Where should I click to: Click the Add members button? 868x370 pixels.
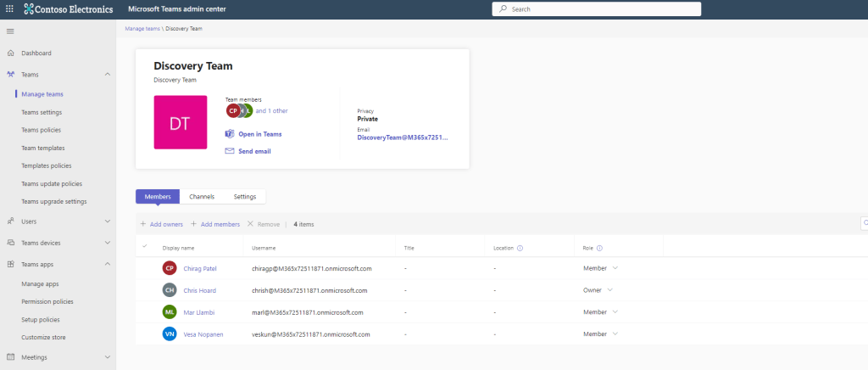215,224
